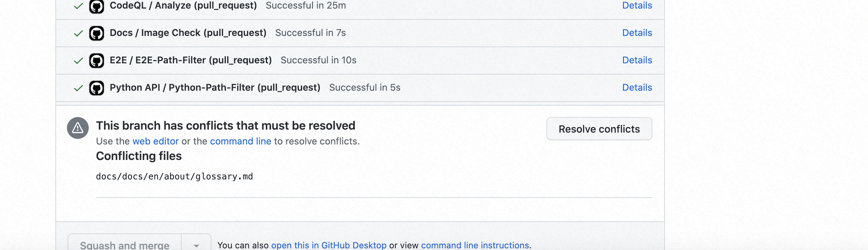The image size is (868, 250).
Task: Open Details for CodeQL Analyze check
Action: pos(637,5)
